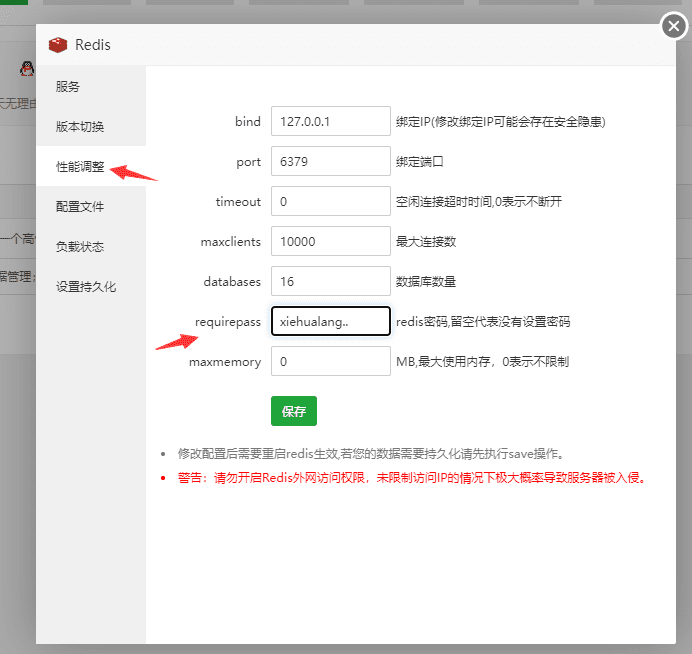Viewport: 692px width, 654px height.
Task: Switch to the 版本切换 tab
Action: pyautogui.click(x=80, y=127)
